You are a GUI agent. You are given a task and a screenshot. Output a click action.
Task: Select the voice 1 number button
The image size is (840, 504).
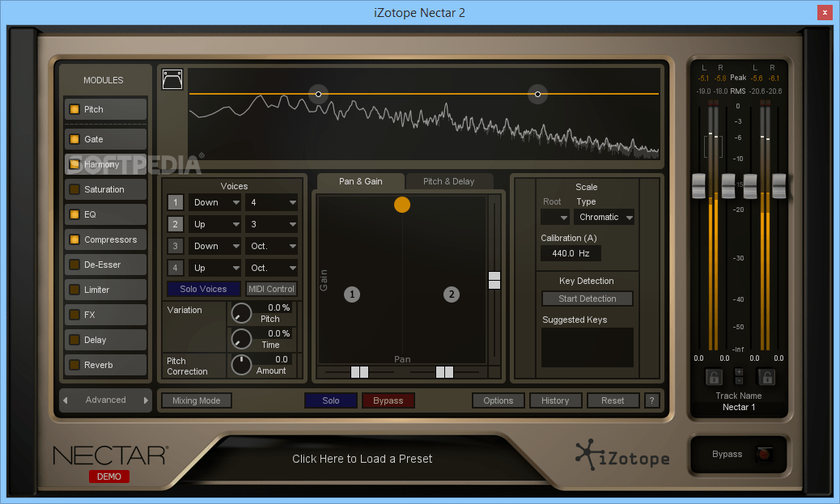pyautogui.click(x=176, y=202)
